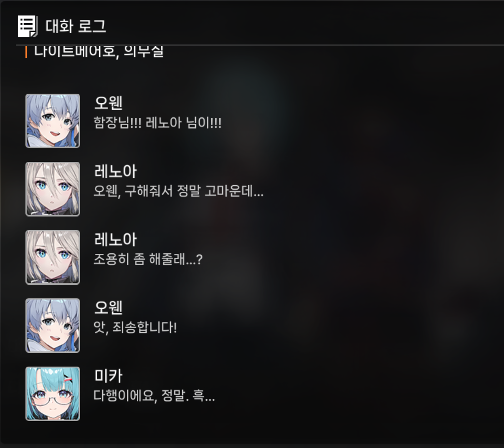
Task: Click the second 오웬 speaker name
Action: pyautogui.click(x=108, y=307)
